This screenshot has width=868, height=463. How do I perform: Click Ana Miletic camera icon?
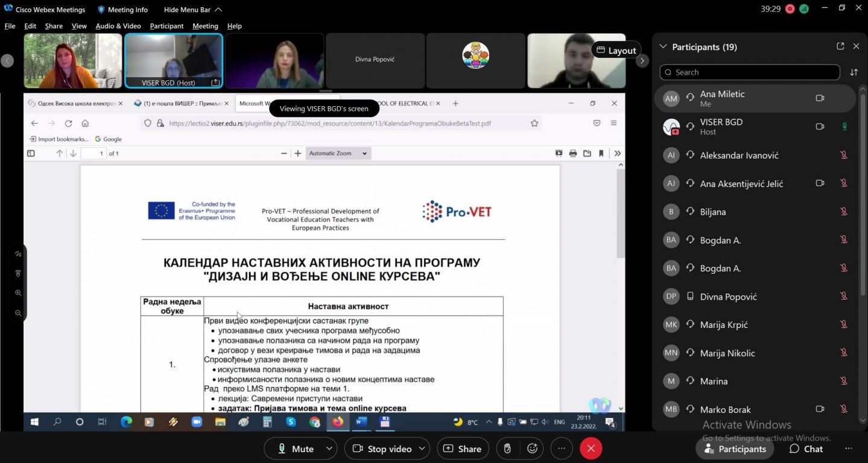point(820,98)
